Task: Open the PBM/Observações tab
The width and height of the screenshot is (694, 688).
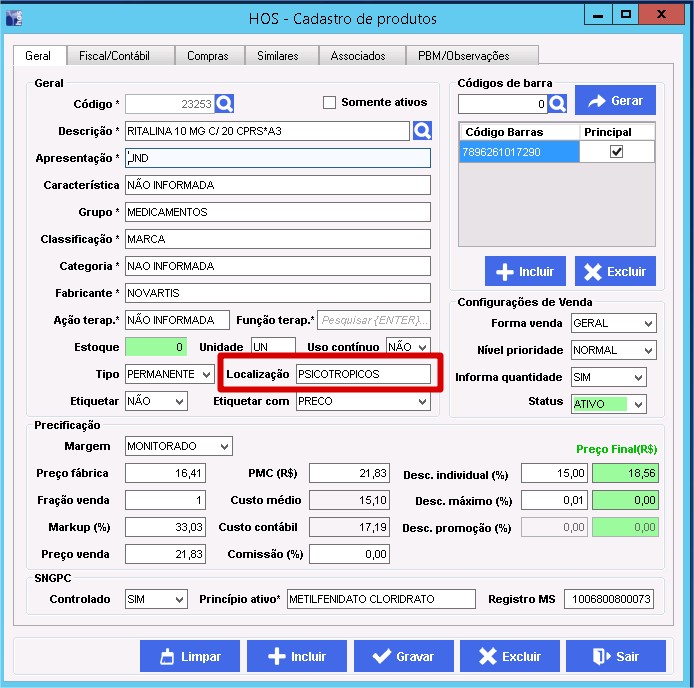Action: (463, 56)
